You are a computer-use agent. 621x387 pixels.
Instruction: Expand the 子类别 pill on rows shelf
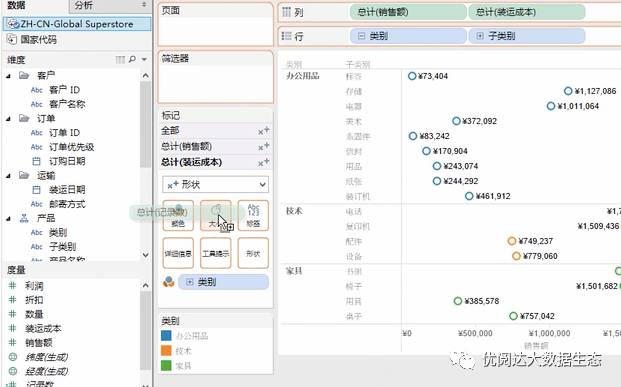480,36
